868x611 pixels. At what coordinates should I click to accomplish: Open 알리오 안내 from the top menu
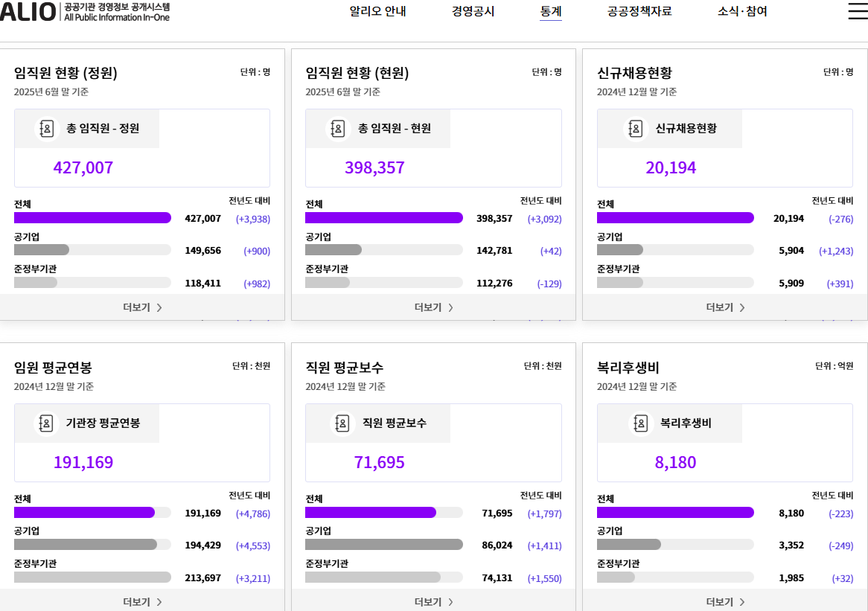pos(377,12)
